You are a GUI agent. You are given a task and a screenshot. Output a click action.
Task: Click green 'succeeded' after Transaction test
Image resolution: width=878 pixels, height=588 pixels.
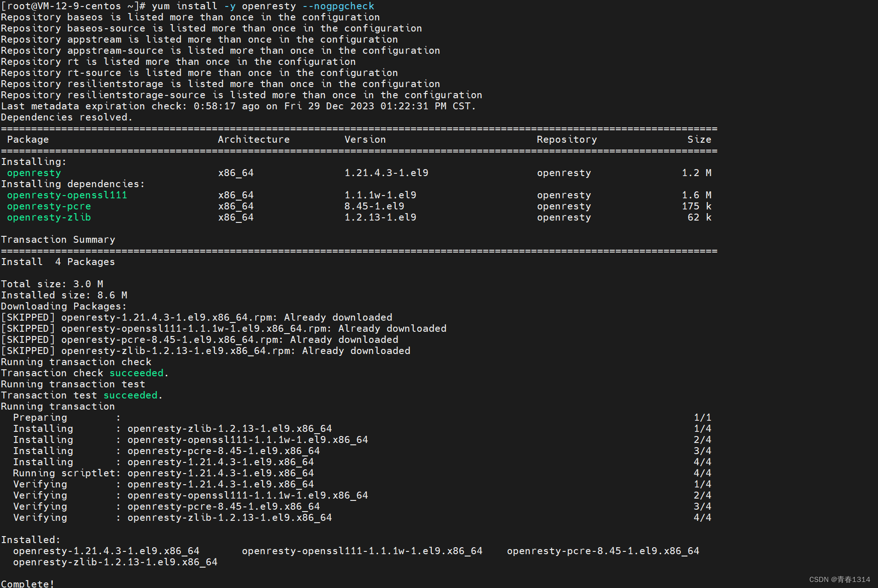coord(130,395)
